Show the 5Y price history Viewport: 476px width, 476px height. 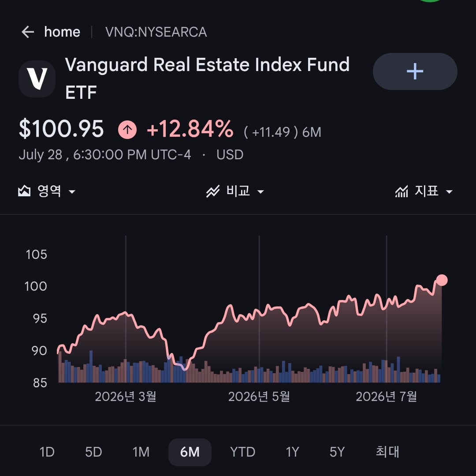click(x=337, y=452)
